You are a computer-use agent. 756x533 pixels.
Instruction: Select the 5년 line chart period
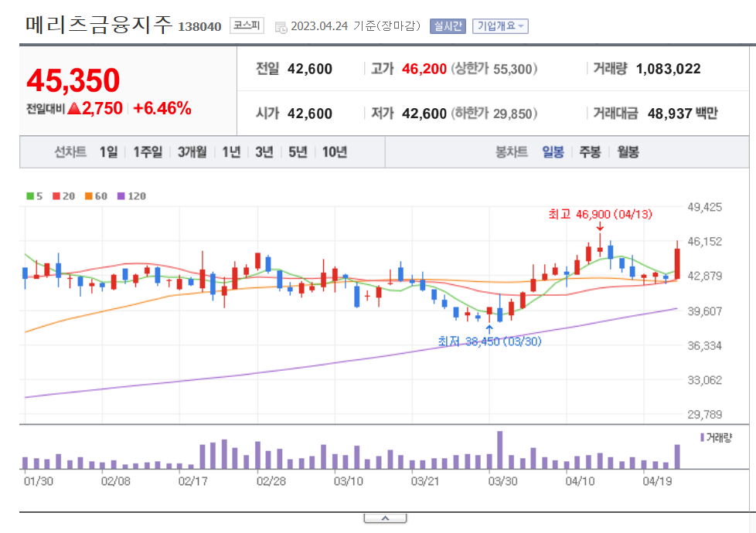[x=298, y=152]
